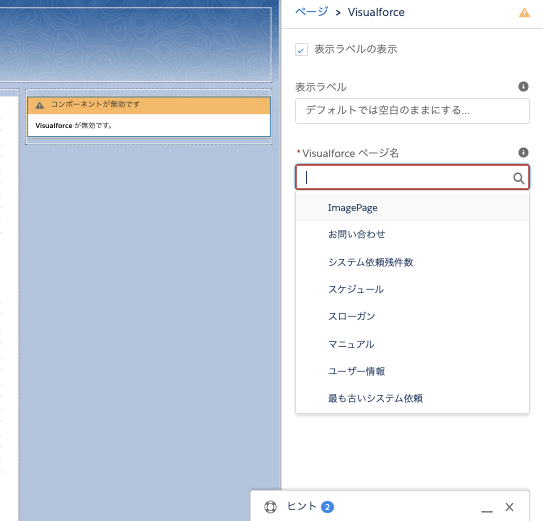This screenshot has height=521, width=543.
Task: Open the info icon next to 表示ラベル
Action: click(x=523, y=86)
